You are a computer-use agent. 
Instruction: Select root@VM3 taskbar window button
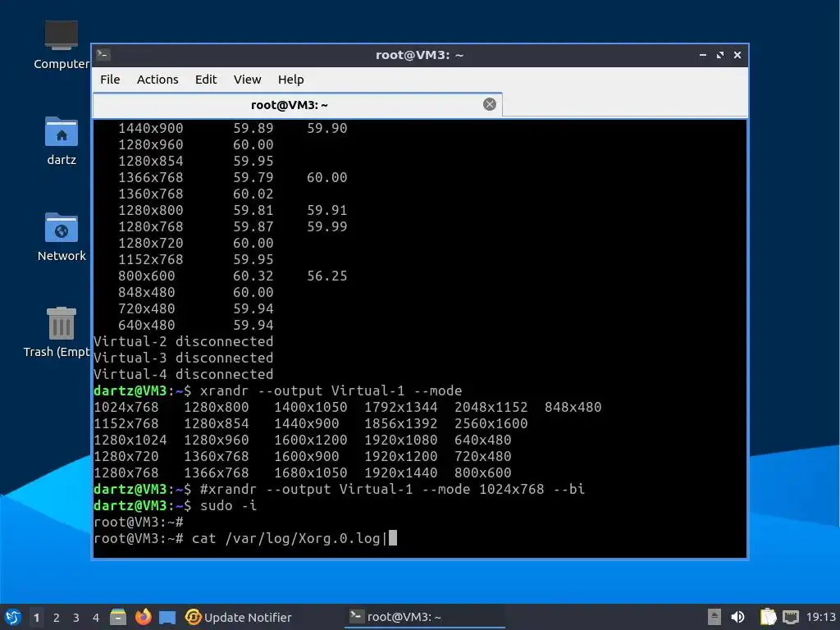click(424, 617)
